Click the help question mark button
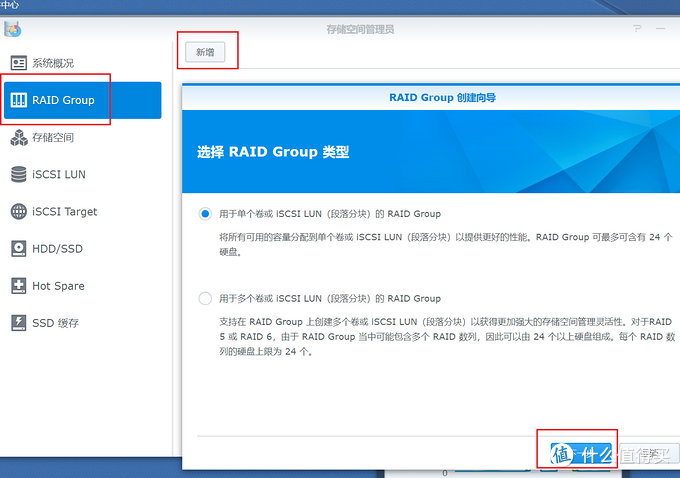Screen dimensions: 680x478 [637, 29]
